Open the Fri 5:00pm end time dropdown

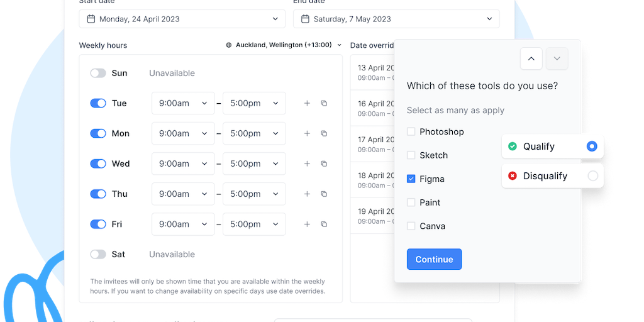[254, 224]
